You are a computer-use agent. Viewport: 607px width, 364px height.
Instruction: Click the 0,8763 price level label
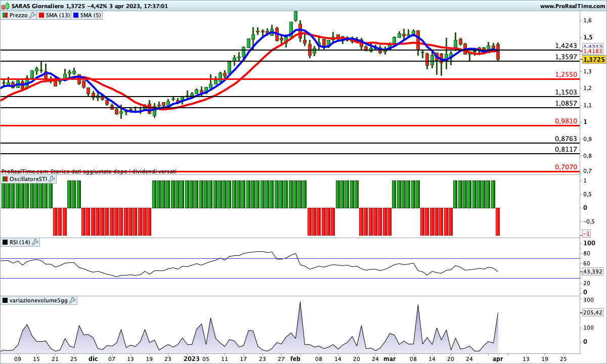(x=566, y=139)
